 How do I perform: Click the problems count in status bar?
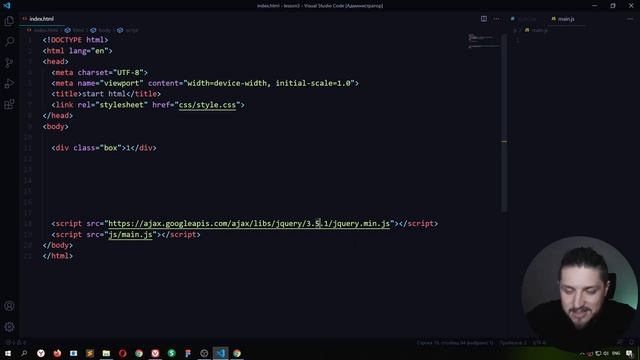coord(16,343)
